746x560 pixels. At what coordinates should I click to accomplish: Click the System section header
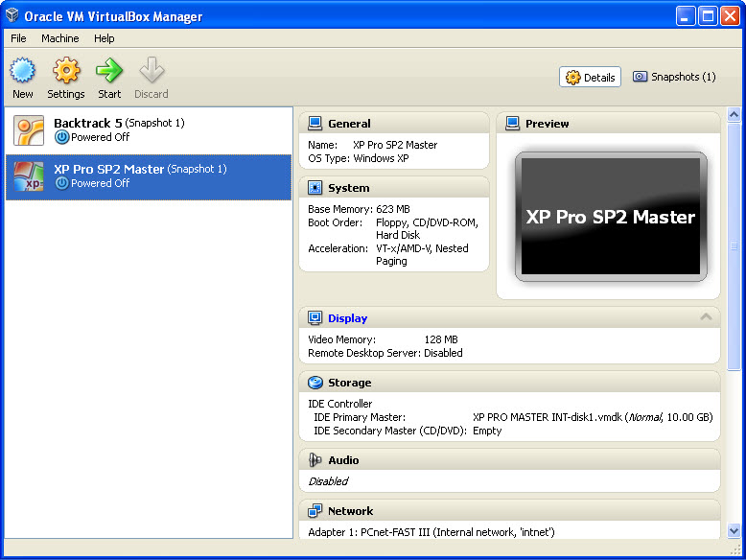(348, 188)
